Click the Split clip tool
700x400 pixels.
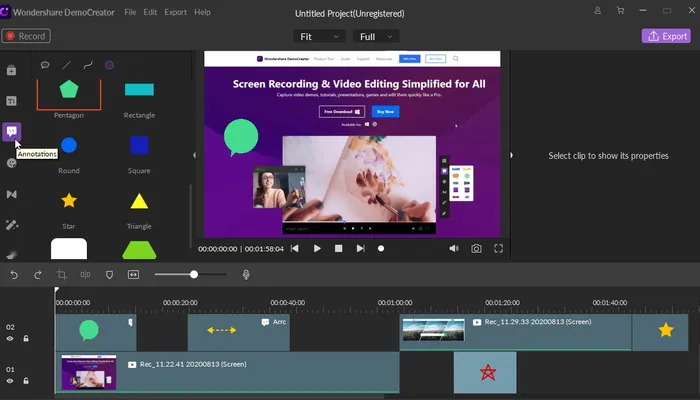pyautogui.click(x=85, y=275)
